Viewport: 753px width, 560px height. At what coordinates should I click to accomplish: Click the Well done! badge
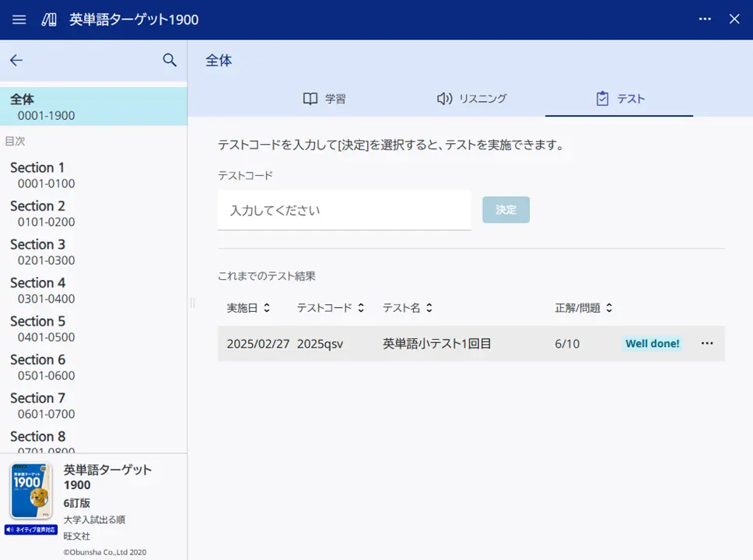[653, 343]
